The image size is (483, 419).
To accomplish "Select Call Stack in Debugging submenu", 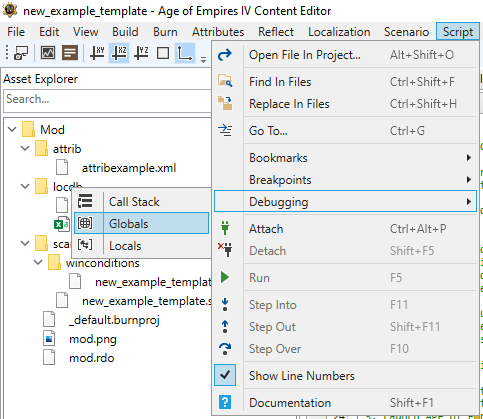I will pos(142,202).
